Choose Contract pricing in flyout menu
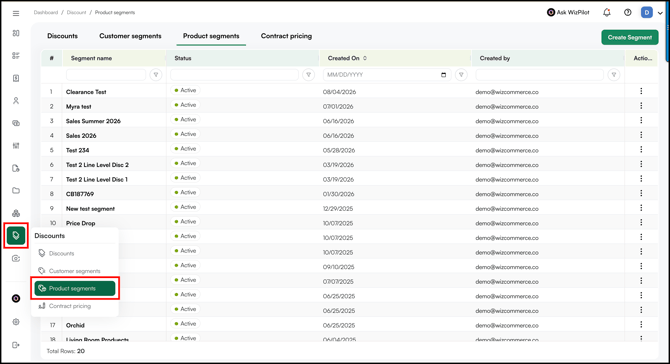This screenshot has height=364, width=670. click(74, 306)
